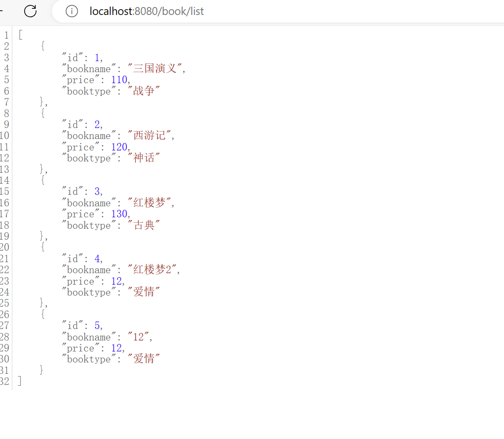Select the bookname value "红楼梦" on line 16
Viewport: 504px width, 439px height.
150,202
